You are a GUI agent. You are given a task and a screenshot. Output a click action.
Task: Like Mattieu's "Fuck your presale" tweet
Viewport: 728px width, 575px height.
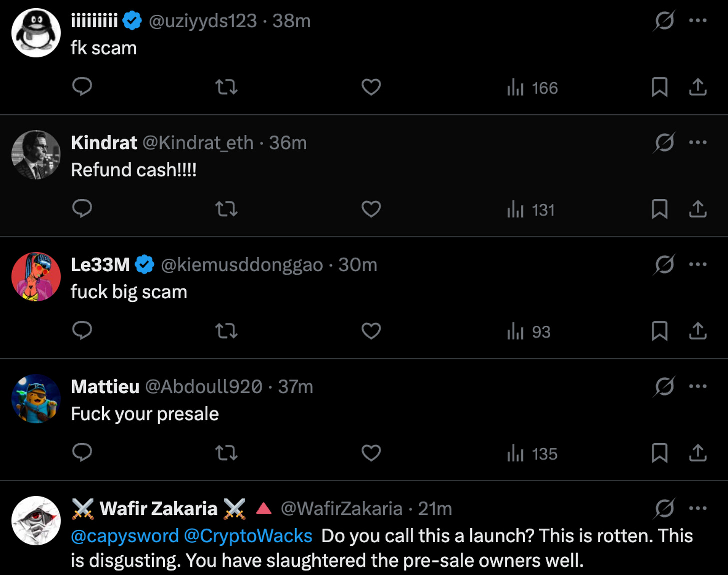(x=371, y=453)
